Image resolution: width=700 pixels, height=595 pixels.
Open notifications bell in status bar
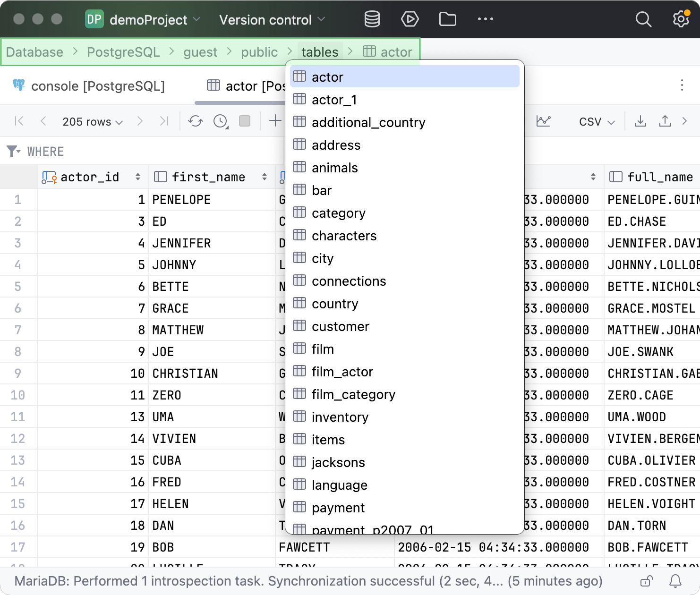click(x=675, y=581)
